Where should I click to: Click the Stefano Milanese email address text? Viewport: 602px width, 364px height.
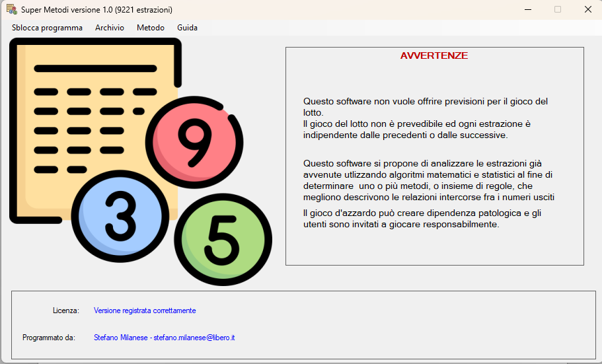pos(194,338)
